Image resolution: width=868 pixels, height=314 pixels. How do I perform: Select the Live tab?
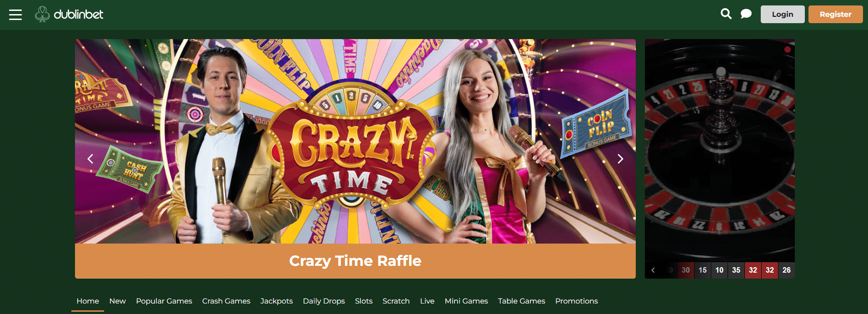pyautogui.click(x=427, y=301)
